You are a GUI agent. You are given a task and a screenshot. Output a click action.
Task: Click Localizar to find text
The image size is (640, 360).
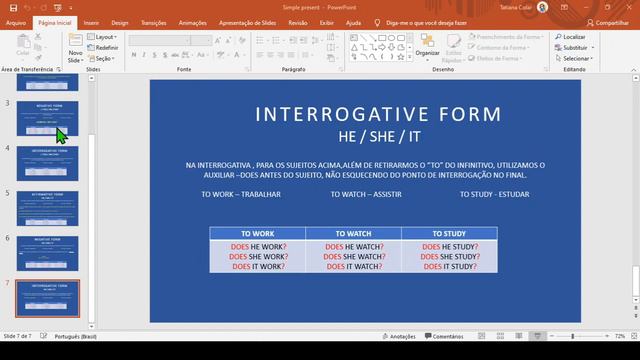[x=570, y=37]
